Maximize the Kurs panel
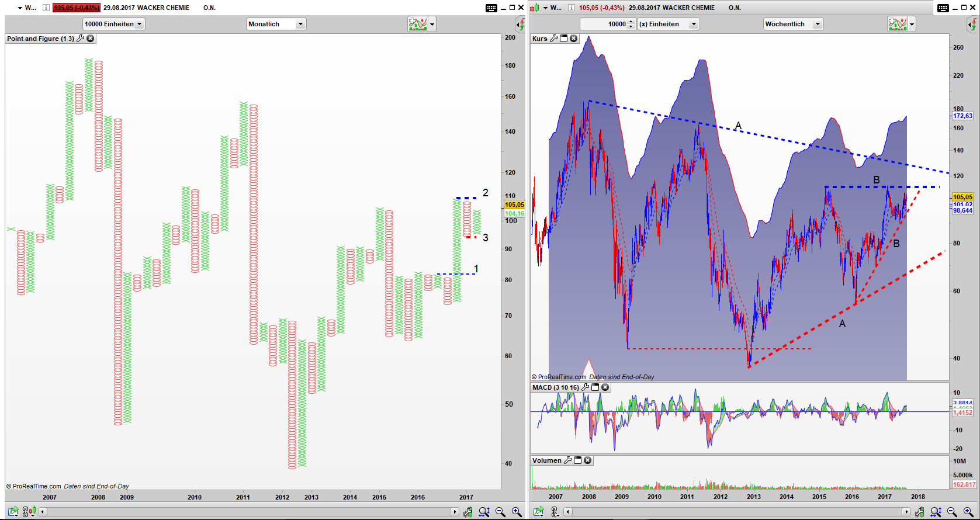980x520 pixels. 564,39
